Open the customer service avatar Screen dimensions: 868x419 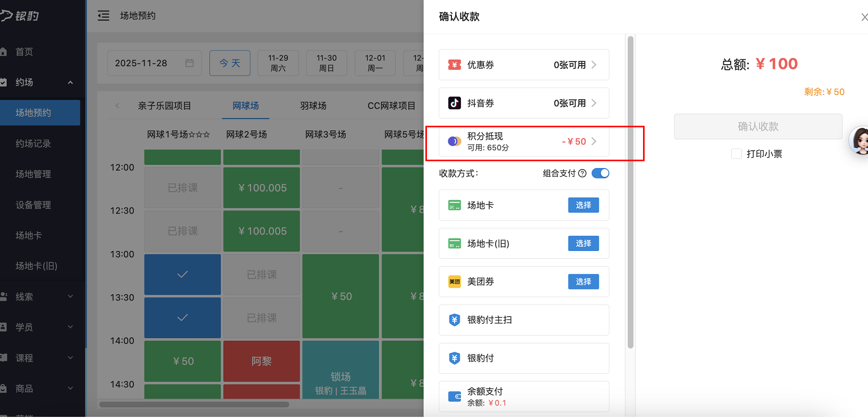859,140
